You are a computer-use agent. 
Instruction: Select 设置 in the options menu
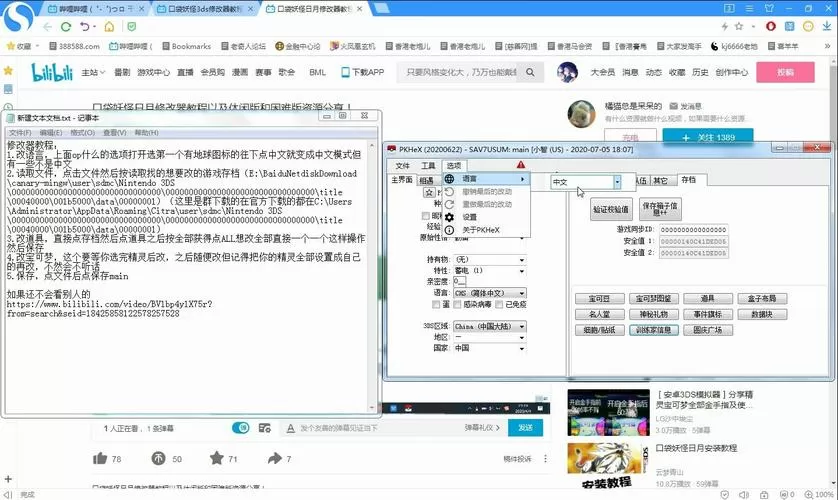[x=470, y=217]
